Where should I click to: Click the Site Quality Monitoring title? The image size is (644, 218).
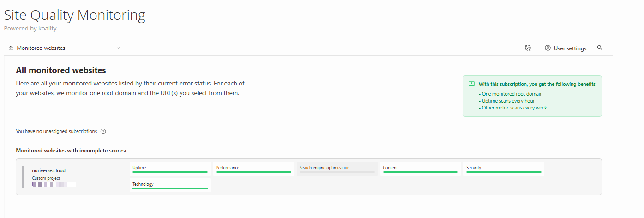(x=74, y=15)
